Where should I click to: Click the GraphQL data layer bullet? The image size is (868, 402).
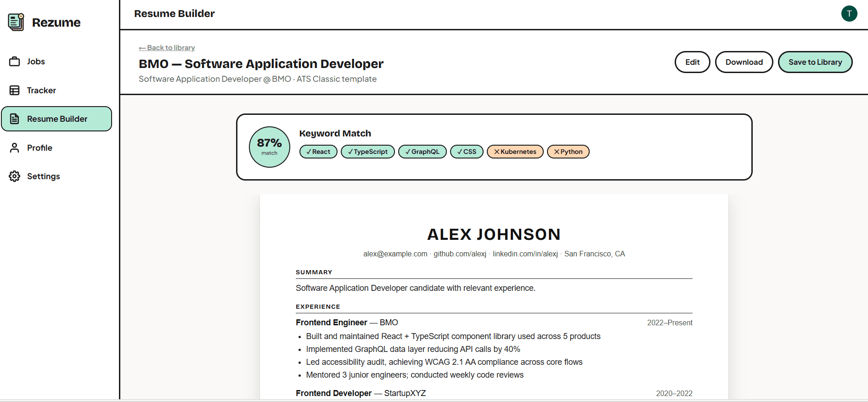point(413,349)
